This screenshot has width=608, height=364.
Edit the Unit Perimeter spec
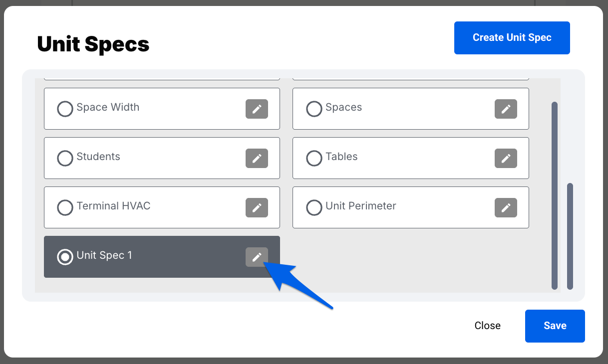point(506,208)
